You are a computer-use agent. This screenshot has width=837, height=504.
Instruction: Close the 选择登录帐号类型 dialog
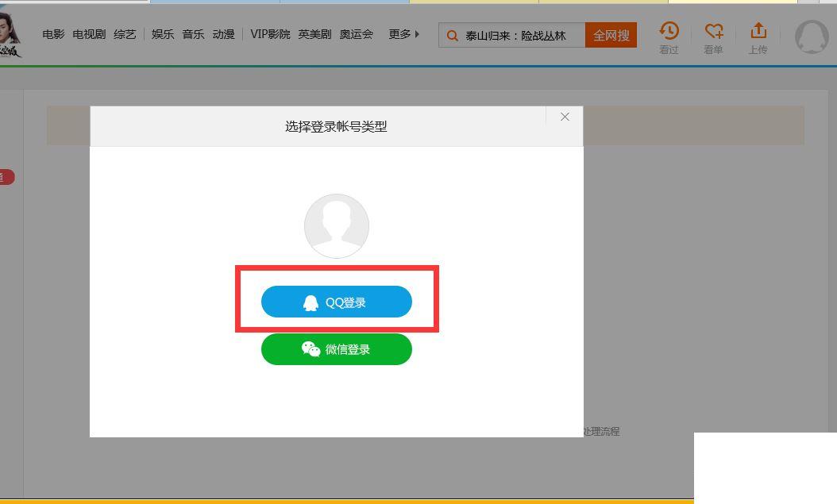coord(565,117)
